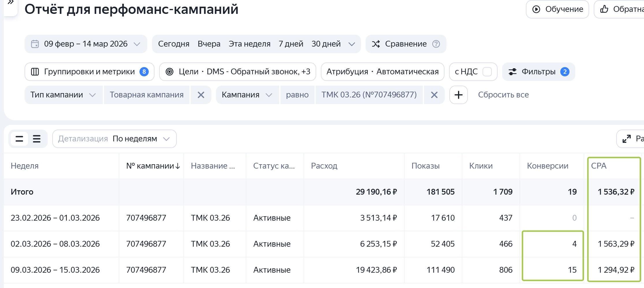Screen dimensions: 644x288
Task: Click the 52 405 impressions value
Action: [443, 244]
